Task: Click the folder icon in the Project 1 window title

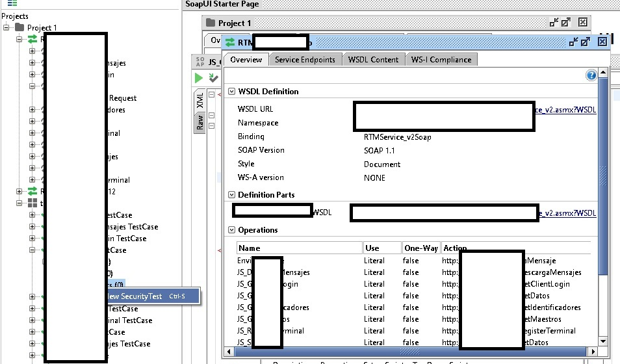Action: point(211,23)
